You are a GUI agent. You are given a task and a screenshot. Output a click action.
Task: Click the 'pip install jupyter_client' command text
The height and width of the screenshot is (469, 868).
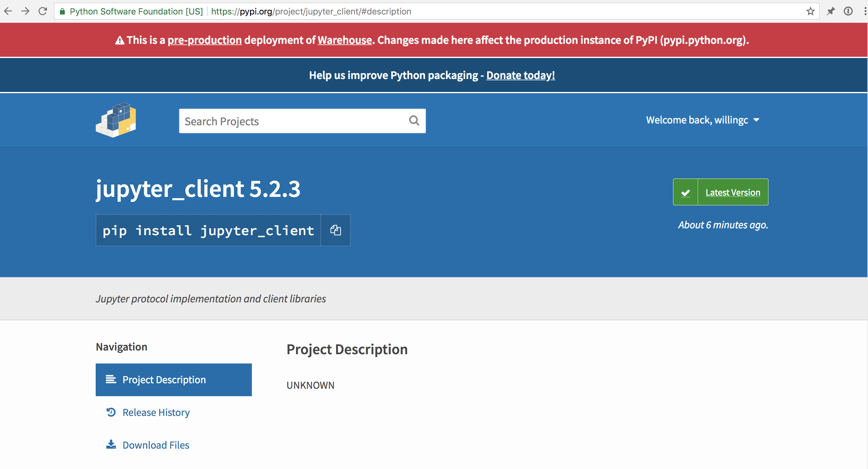tap(208, 230)
